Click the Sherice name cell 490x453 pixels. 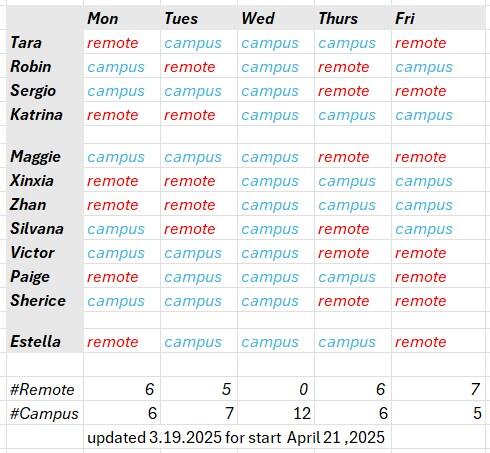(x=45, y=300)
